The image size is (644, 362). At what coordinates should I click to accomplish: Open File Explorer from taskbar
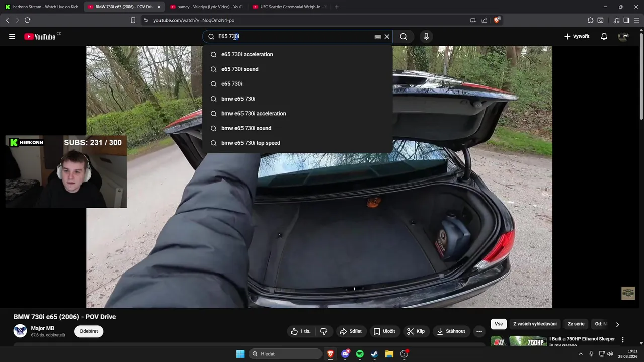(389, 354)
